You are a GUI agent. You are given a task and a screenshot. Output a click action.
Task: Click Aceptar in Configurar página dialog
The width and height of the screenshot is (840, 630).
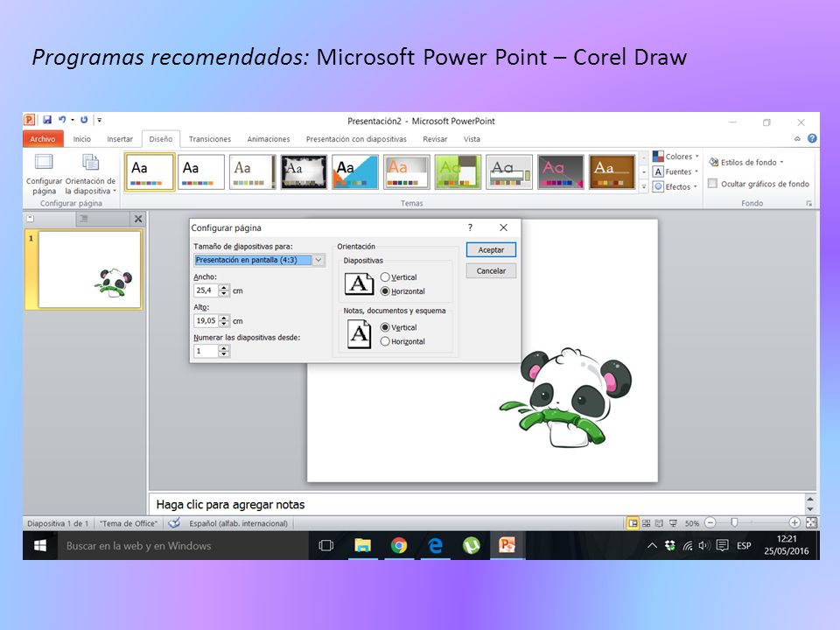pyautogui.click(x=491, y=249)
